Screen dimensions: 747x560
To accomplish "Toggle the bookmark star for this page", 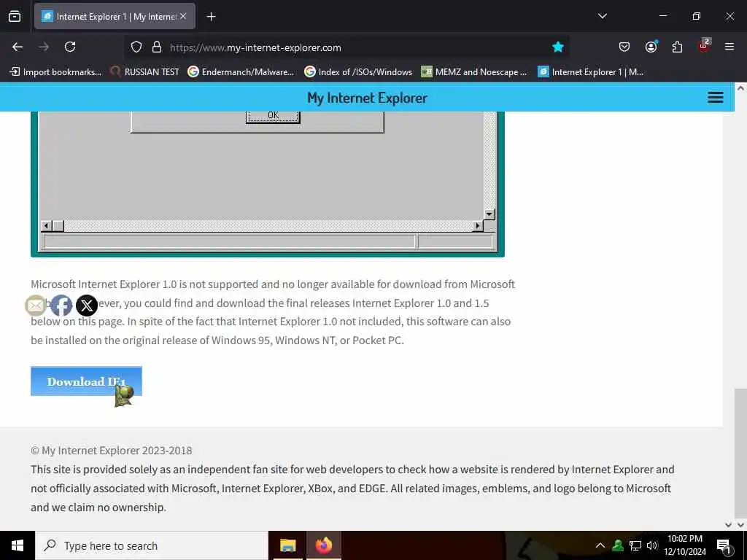I will [558, 47].
